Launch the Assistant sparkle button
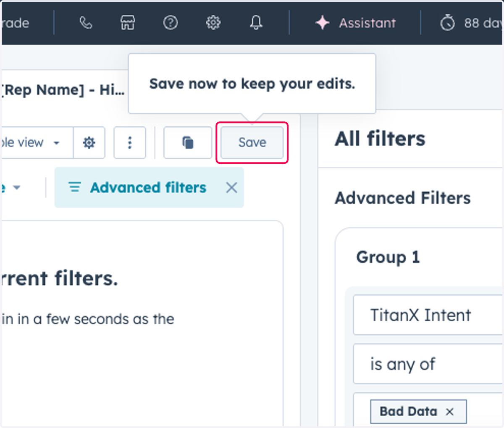 tap(355, 23)
